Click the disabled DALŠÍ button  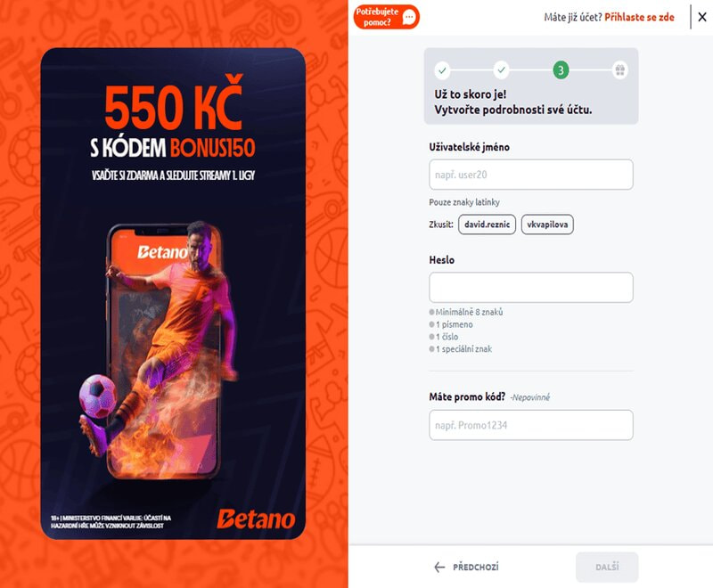pos(607,568)
